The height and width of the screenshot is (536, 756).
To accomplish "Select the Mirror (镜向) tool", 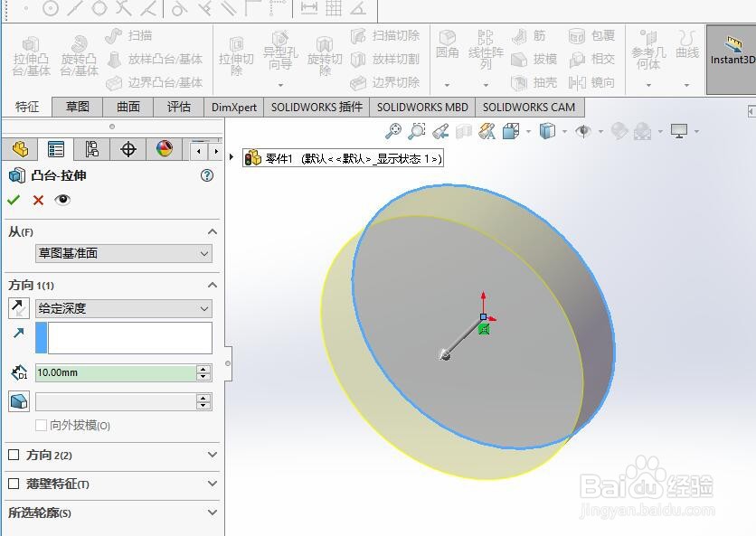I will (591, 82).
